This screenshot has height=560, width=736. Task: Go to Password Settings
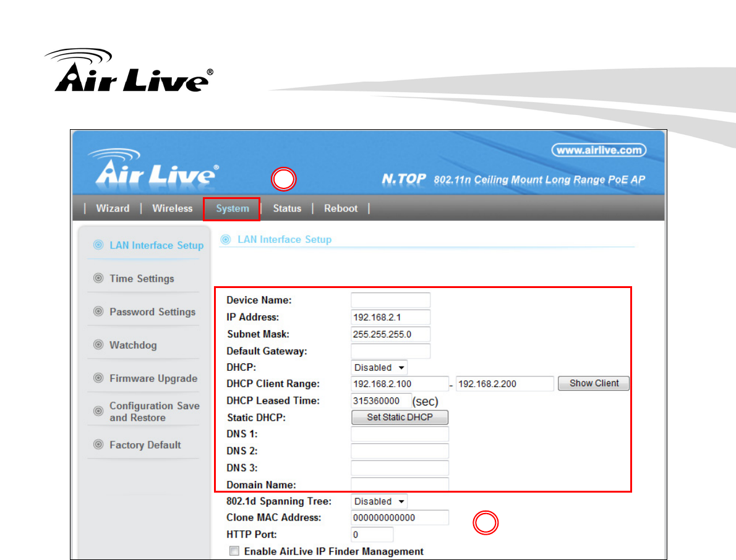pos(153,312)
